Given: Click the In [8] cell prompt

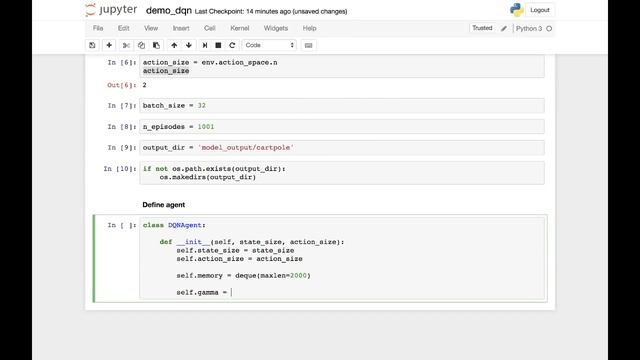Looking at the screenshot, I should tap(122, 127).
